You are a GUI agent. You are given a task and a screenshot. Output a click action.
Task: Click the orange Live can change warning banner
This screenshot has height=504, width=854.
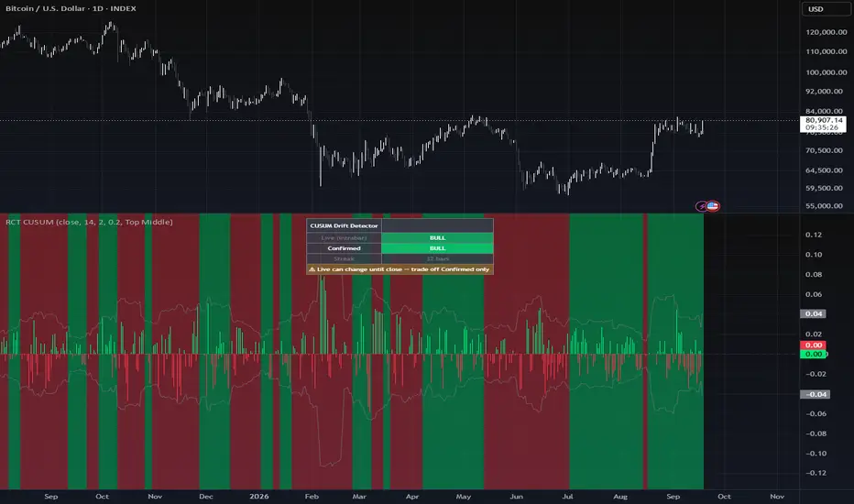[400, 269]
